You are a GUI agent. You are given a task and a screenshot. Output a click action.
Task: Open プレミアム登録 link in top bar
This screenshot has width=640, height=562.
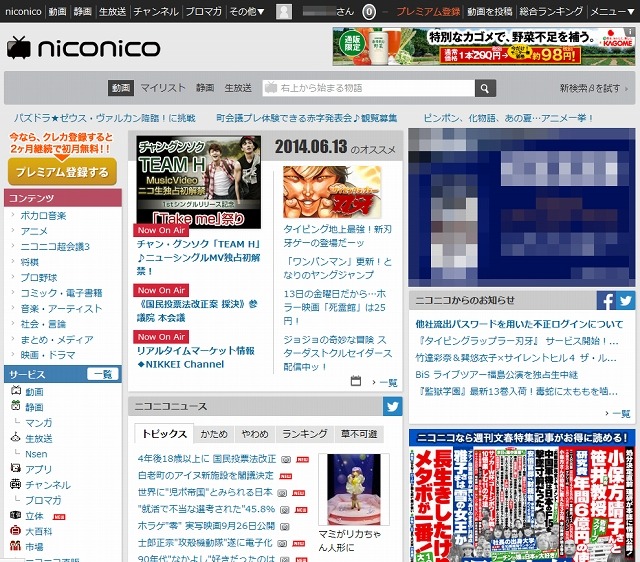pos(428,11)
